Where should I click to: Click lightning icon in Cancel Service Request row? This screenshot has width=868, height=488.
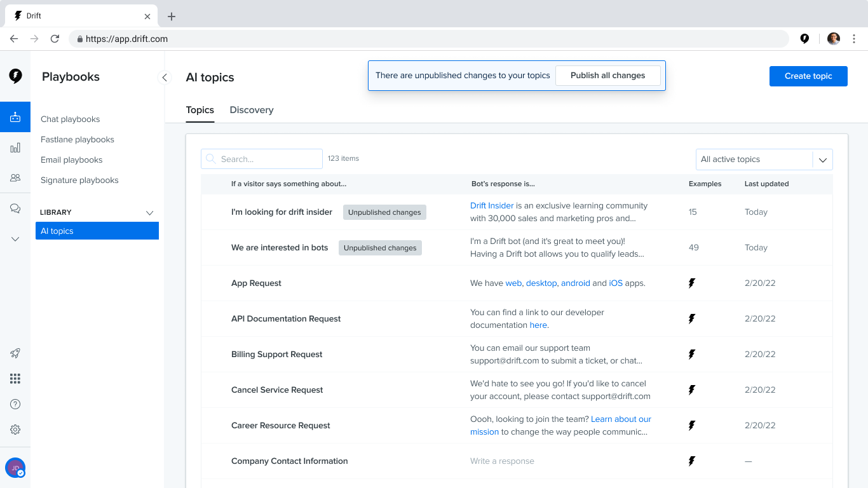tap(692, 390)
